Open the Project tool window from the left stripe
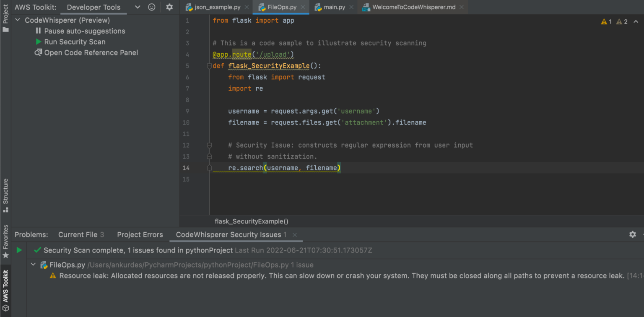The image size is (644, 317). tap(5, 14)
